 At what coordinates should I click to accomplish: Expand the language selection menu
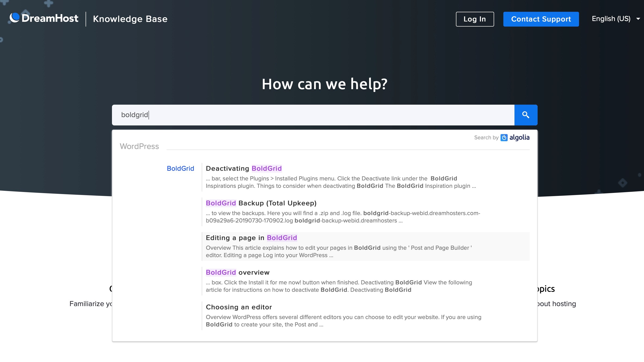point(616,19)
